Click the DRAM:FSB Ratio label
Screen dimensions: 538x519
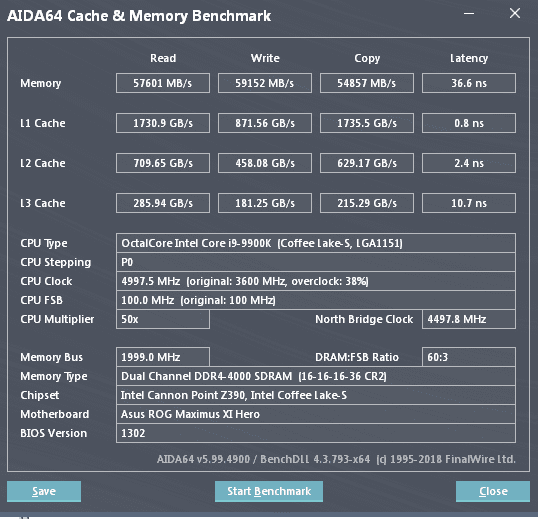click(x=357, y=357)
